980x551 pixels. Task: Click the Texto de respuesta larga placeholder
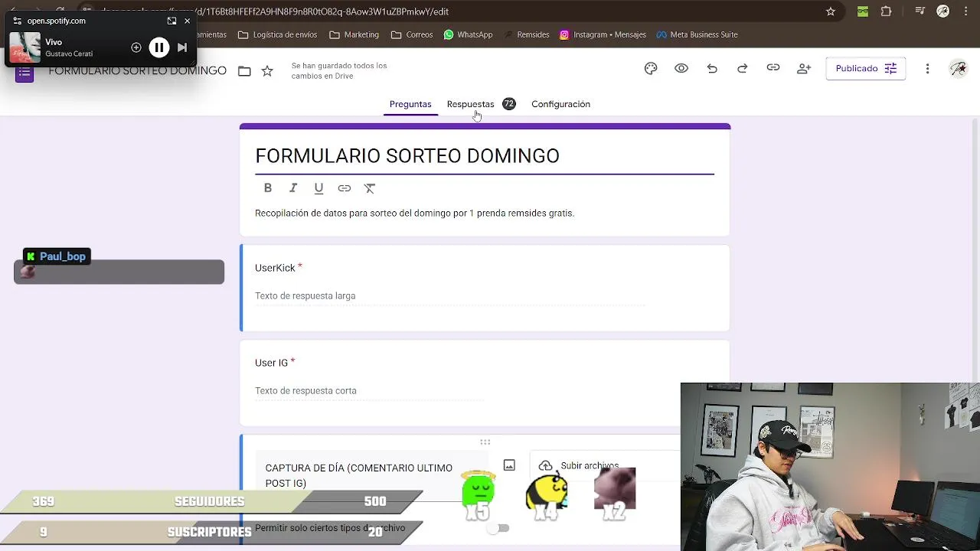click(305, 296)
